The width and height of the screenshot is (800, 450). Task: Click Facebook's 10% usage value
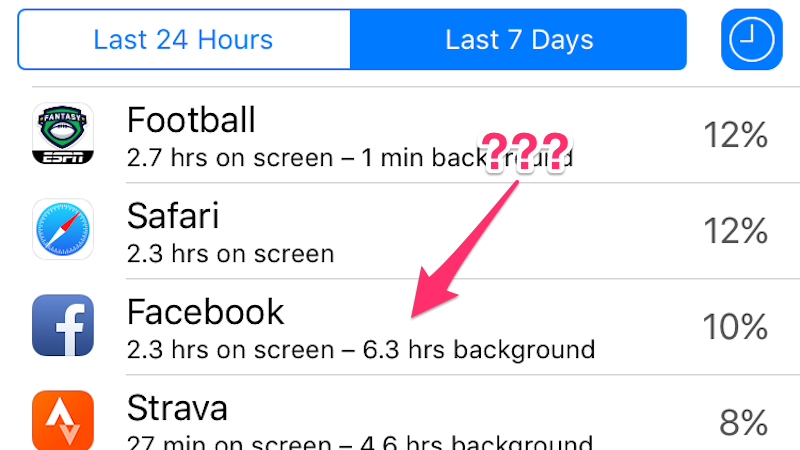tap(735, 327)
